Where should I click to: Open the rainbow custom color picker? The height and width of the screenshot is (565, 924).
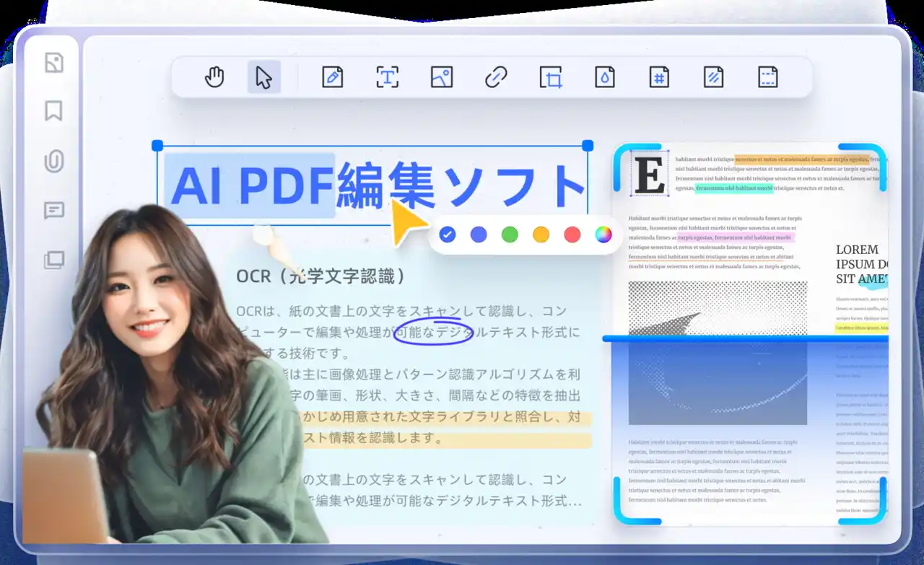603,235
